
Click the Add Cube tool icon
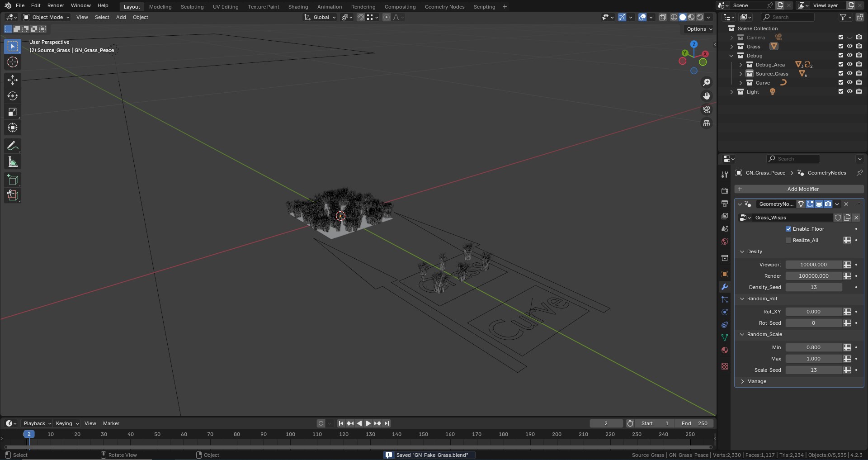click(x=13, y=180)
